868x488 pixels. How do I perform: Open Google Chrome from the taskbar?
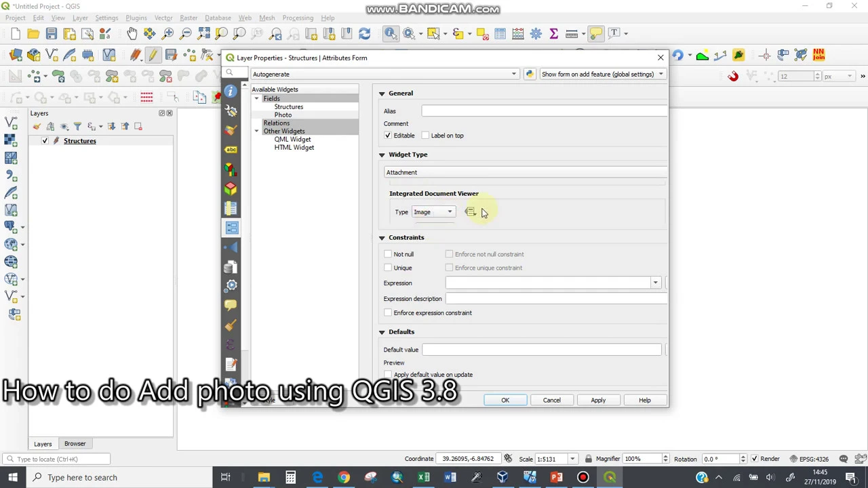344,477
